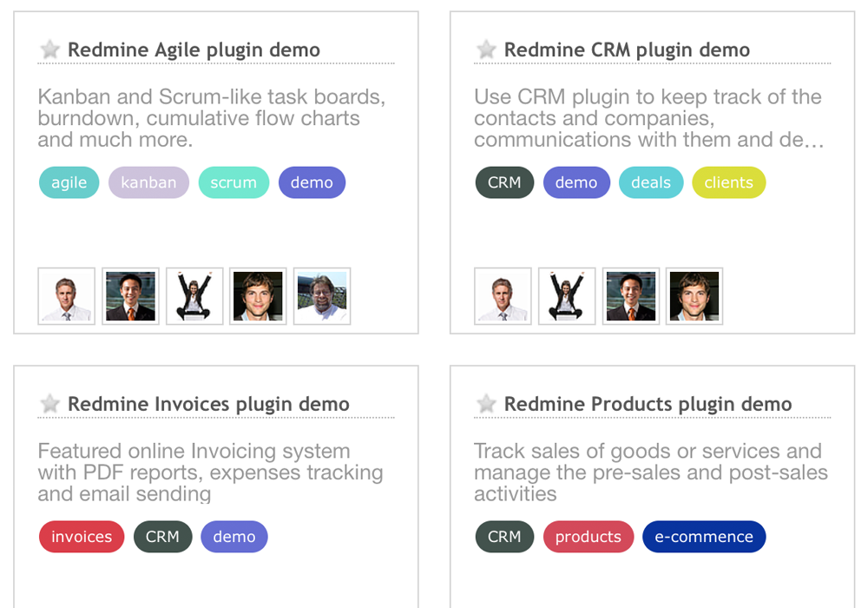
Task: Open the Redmine Invoices plugin demo project
Action: (x=208, y=404)
